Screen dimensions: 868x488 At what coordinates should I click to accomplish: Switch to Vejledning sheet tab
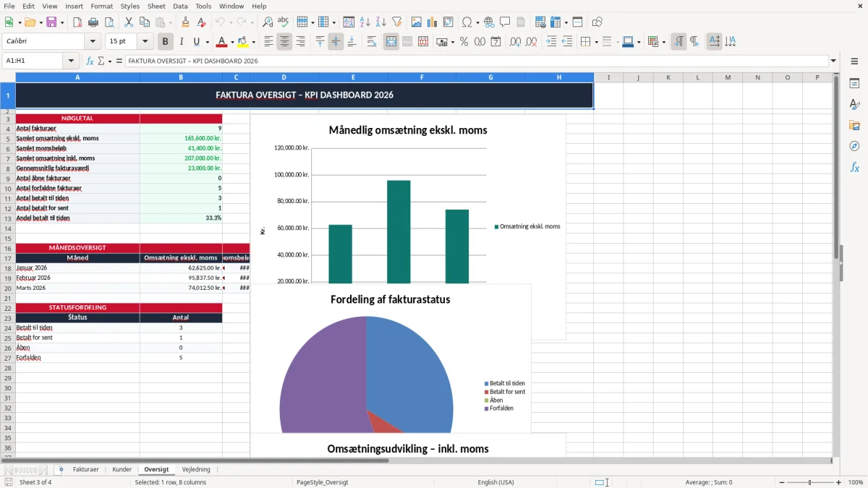click(x=196, y=470)
